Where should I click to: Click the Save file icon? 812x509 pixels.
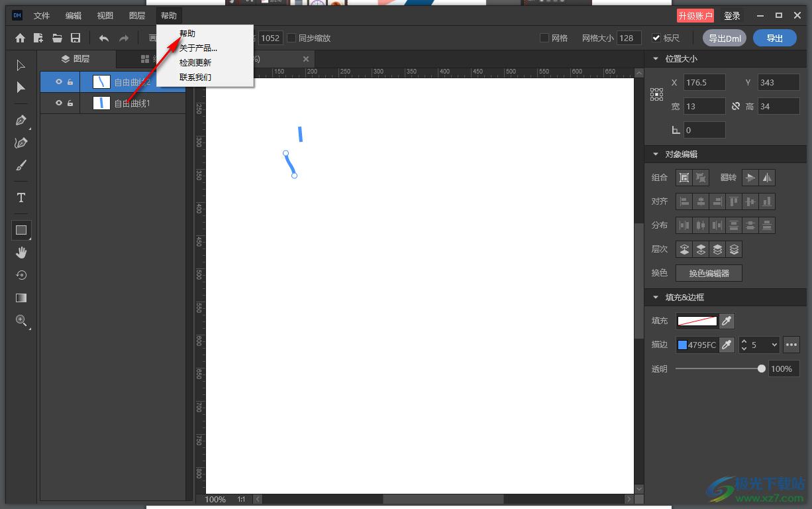pyautogui.click(x=76, y=38)
